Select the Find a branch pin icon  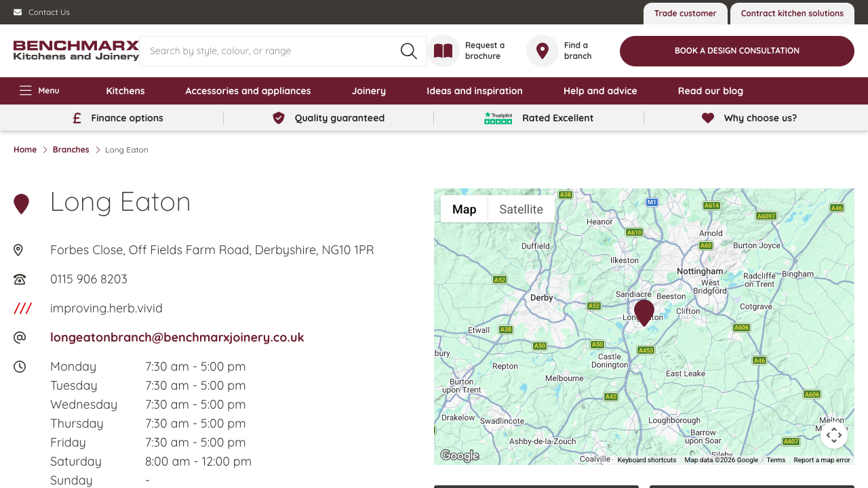click(542, 51)
